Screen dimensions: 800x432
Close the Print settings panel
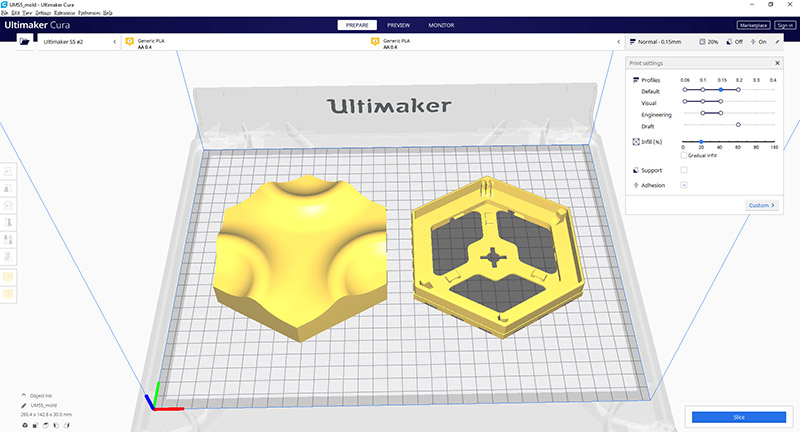(x=776, y=64)
